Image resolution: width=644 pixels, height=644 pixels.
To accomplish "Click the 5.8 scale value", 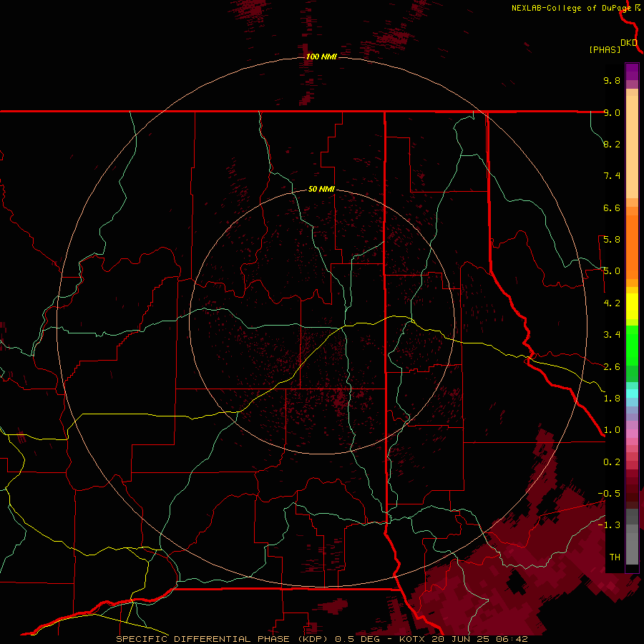I will pyautogui.click(x=612, y=240).
